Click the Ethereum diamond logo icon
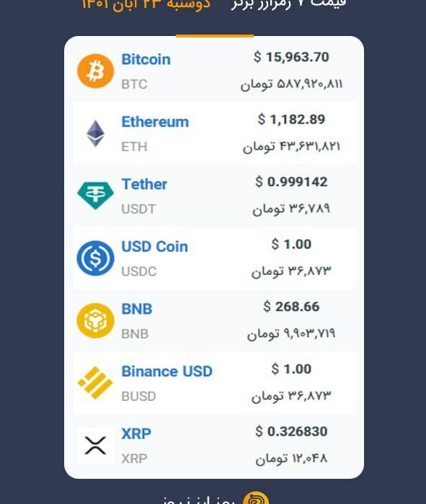The height and width of the screenshot is (504, 426). point(96,133)
